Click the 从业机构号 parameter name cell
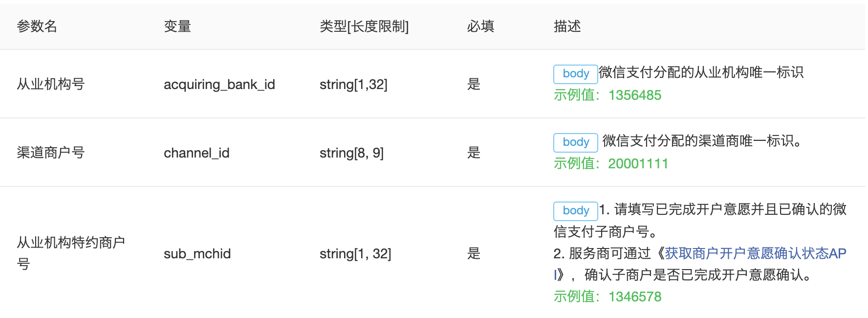Image resolution: width=868 pixels, height=318 pixels. point(51,84)
